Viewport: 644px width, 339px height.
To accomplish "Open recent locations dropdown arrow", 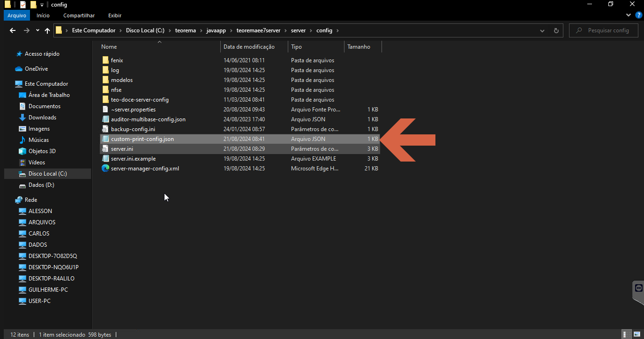I will coord(37,31).
